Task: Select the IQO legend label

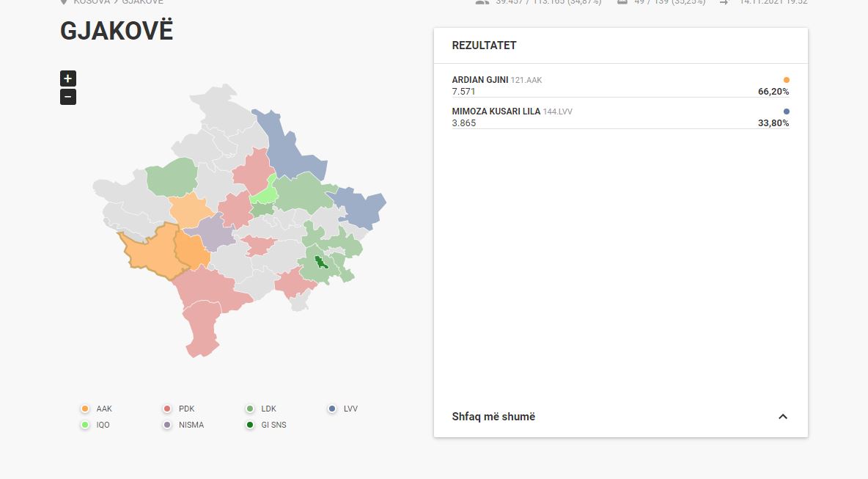Action: pyautogui.click(x=103, y=425)
